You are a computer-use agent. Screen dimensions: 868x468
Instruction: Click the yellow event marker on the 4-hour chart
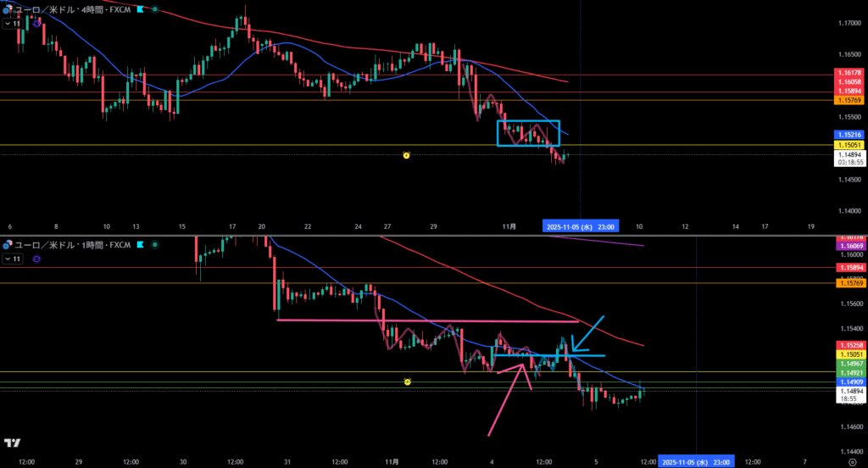pos(406,155)
